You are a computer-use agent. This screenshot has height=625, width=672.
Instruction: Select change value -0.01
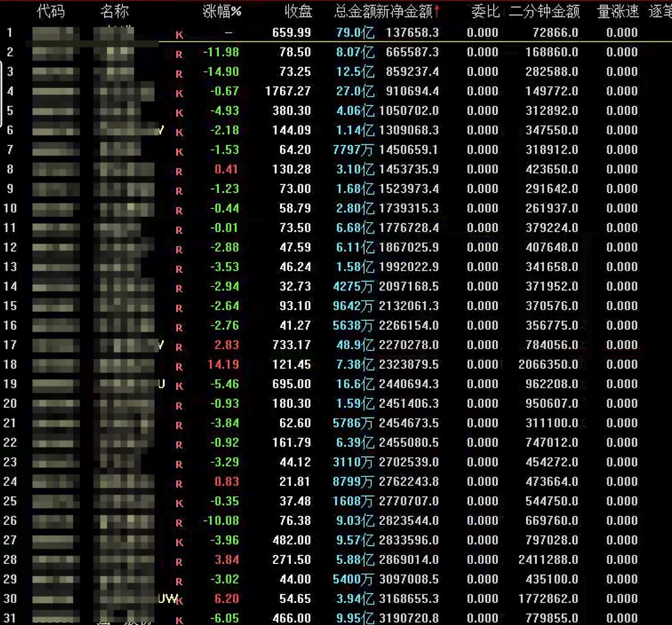(x=224, y=228)
